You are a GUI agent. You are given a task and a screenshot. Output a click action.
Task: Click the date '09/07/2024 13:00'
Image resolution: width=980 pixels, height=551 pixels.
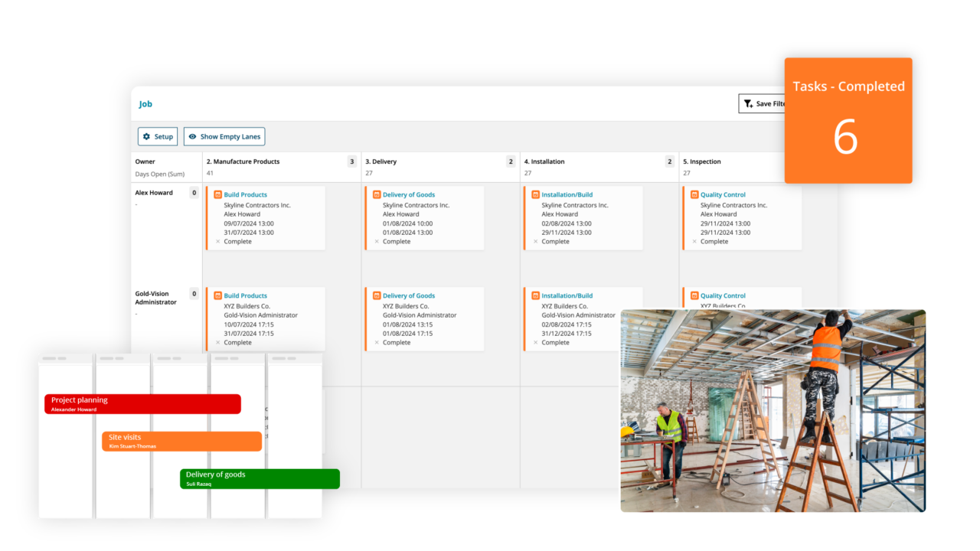[x=249, y=223]
